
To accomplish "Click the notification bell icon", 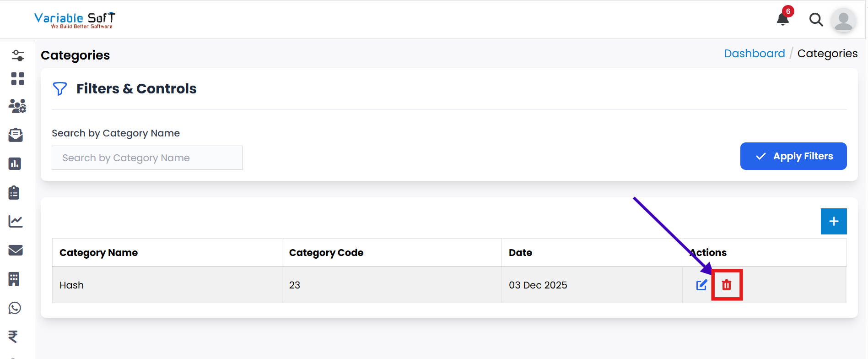I will pyautogui.click(x=782, y=19).
